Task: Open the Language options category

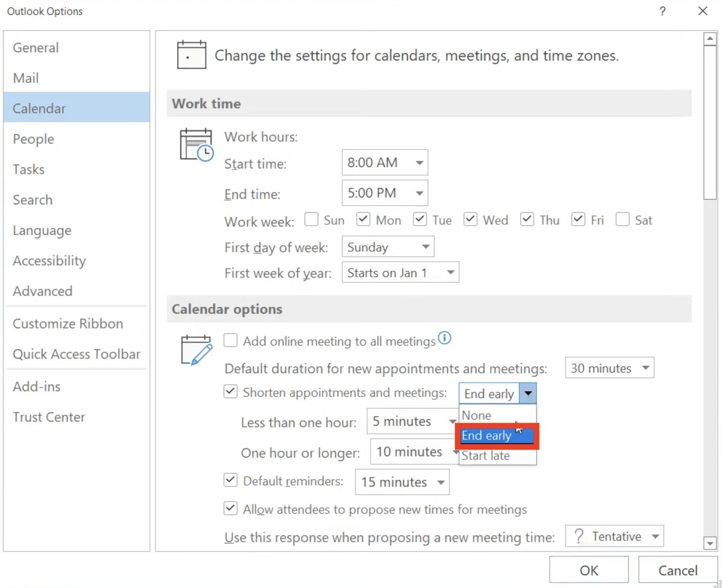Action: click(77, 230)
